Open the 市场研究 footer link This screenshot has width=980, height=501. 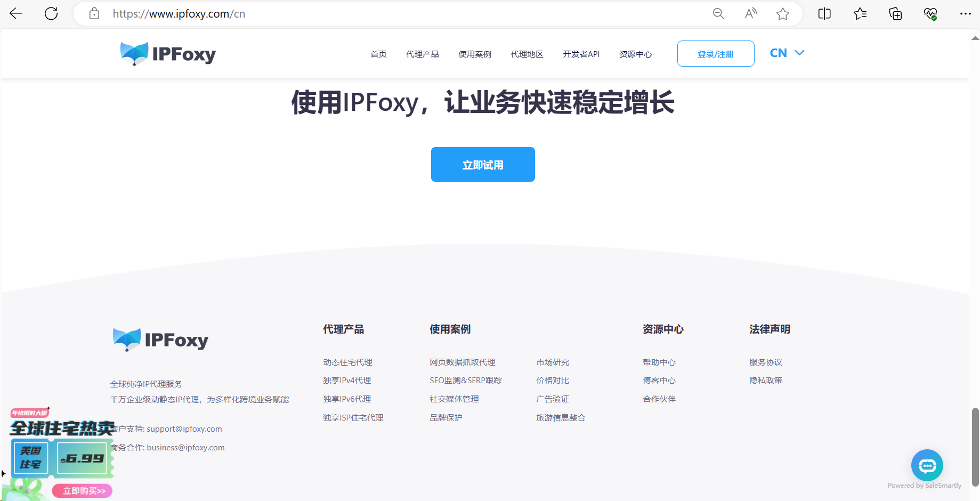pyautogui.click(x=553, y=362)
